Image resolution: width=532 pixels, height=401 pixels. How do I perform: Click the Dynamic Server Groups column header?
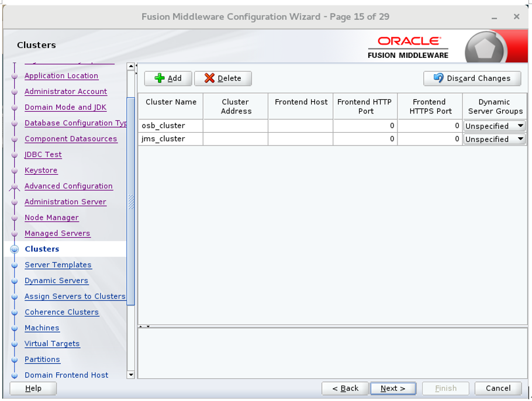tap(495, 106)
